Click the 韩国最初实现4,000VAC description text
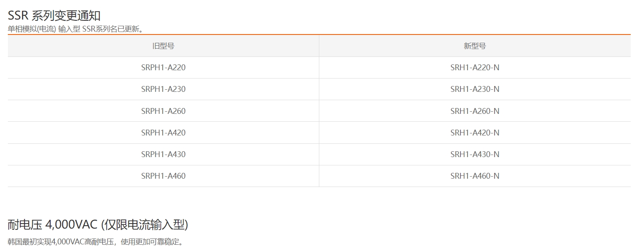The height and width of the screenshot is (251, 644). 46,242
